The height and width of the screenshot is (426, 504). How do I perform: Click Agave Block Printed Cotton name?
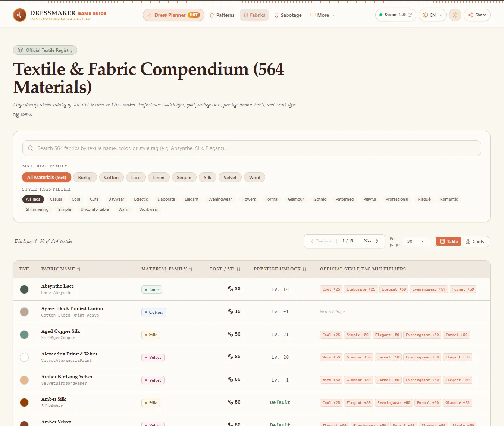pos(72,308)
